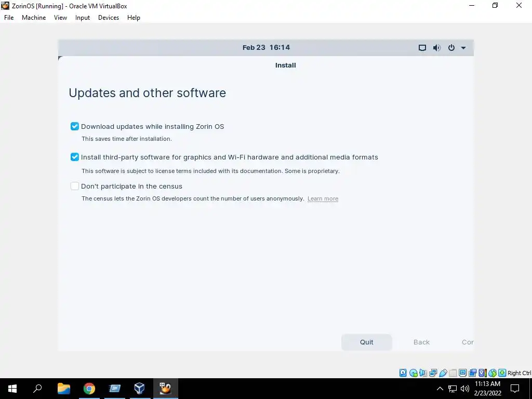Click the Windows taskbar clock 11:13 AM

click(487, 389)
